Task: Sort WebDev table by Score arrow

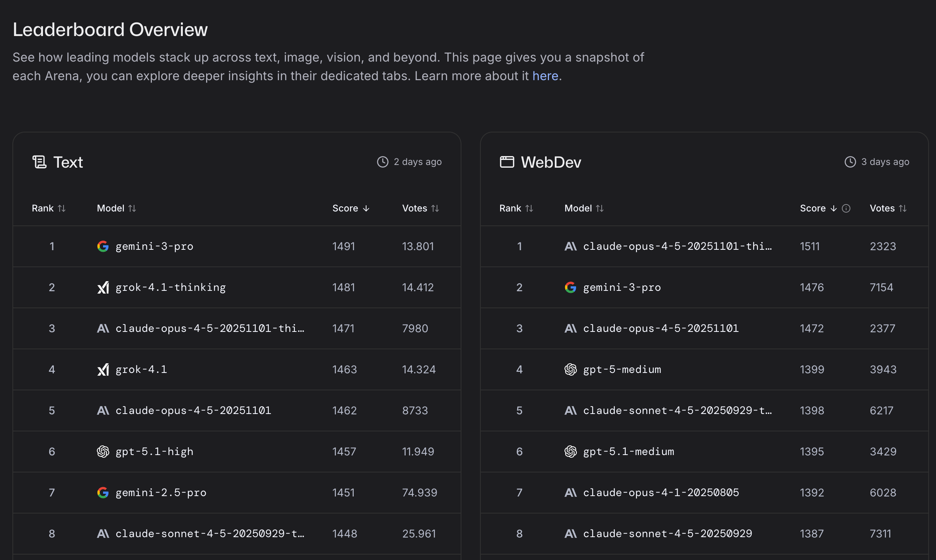Action: 834,208
